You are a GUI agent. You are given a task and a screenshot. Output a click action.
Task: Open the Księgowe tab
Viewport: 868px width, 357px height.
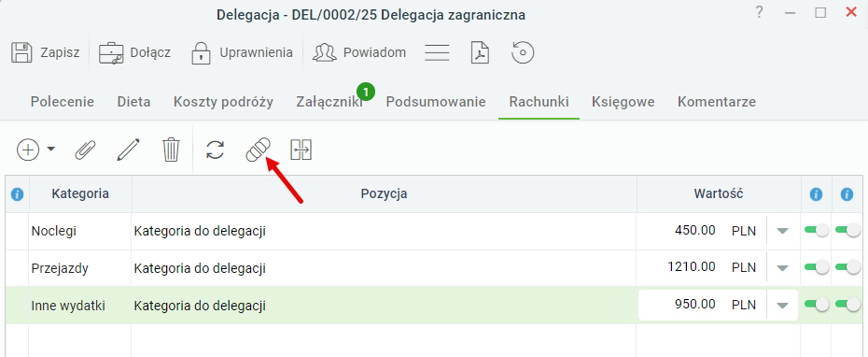[623, 102]
